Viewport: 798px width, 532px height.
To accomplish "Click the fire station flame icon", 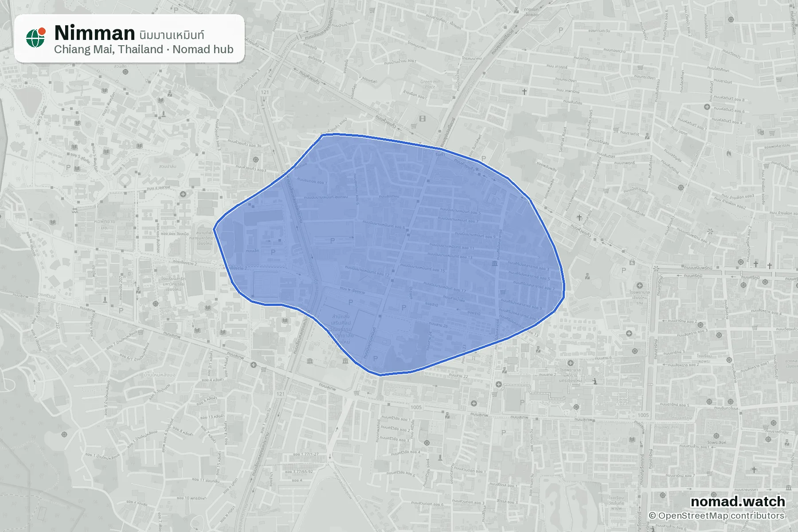I will coord(728,153).
